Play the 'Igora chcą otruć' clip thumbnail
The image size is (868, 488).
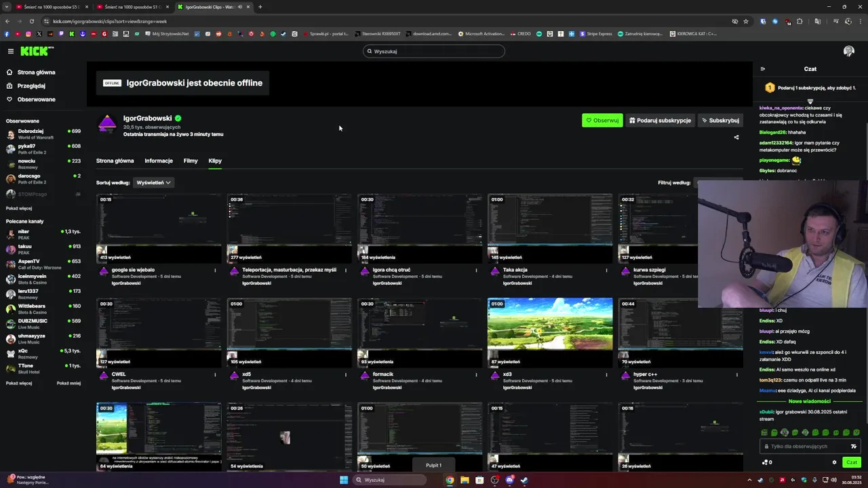pos(420,228)
